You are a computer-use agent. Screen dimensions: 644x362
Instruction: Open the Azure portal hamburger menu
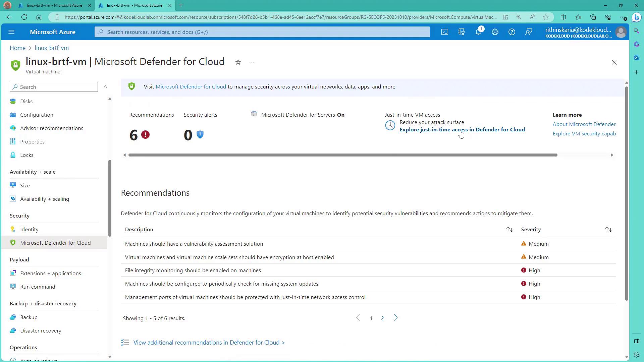pos(11,32)
